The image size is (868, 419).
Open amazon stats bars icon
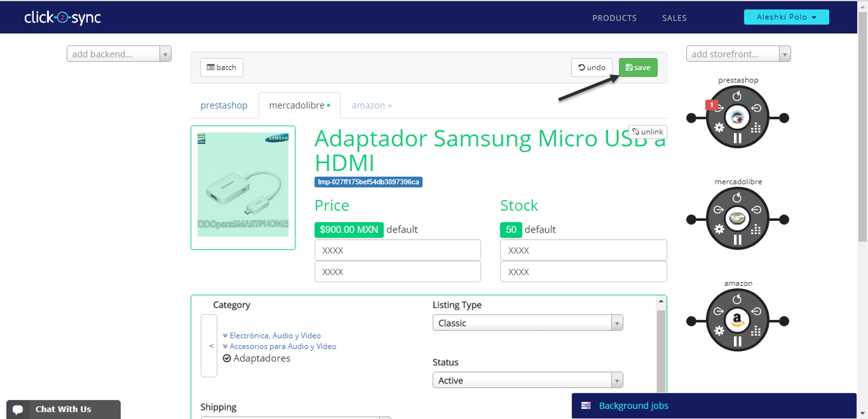pyautogui.click(x=756, y=331)
